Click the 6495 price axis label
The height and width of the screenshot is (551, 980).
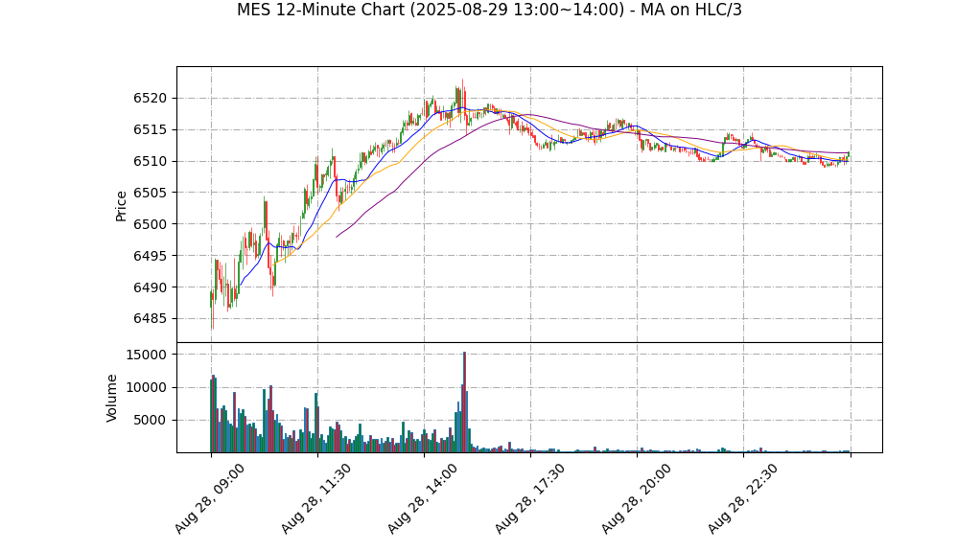pos(150,256)
